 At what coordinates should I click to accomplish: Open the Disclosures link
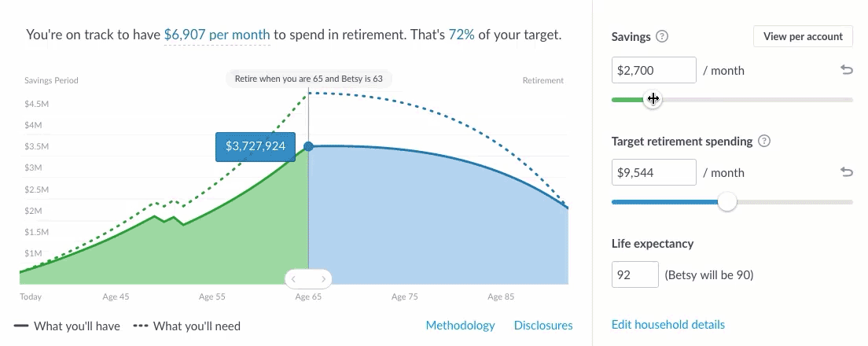(543, 325)
